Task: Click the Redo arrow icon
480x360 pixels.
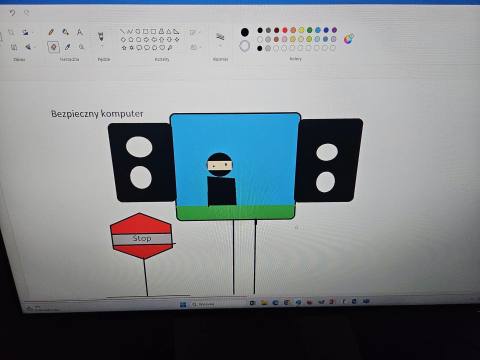Action: pos(27,12)
